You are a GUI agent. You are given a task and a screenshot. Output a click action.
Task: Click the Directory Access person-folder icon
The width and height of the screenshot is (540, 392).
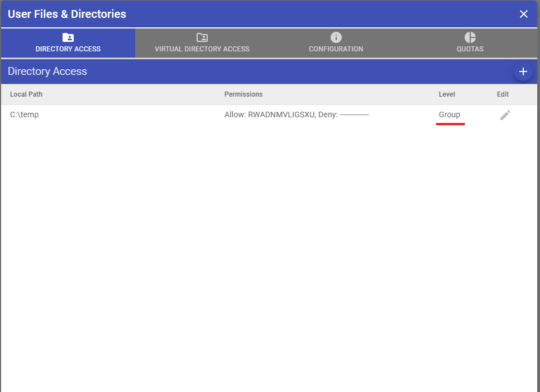click(x=68, y=37)
